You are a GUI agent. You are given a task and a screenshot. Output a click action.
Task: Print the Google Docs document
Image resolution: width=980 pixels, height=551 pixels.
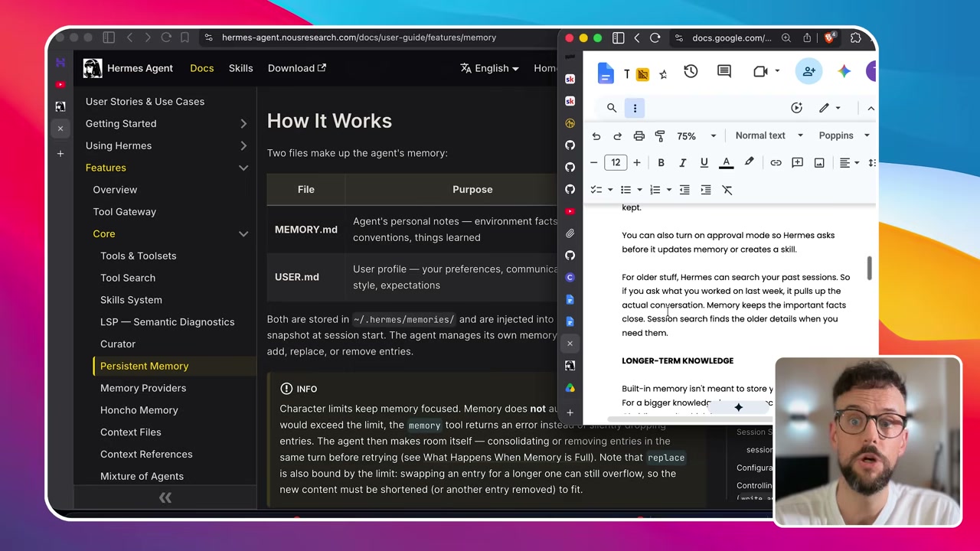[639, 136]
